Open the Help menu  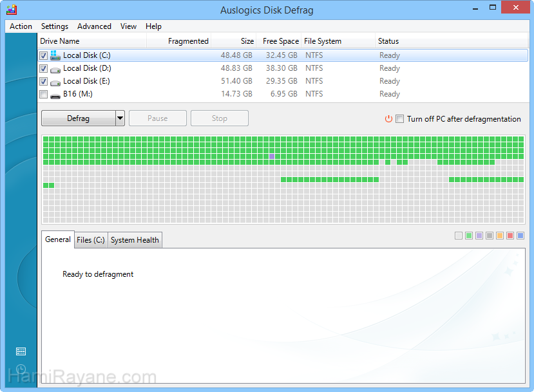[x=153, y=26]
